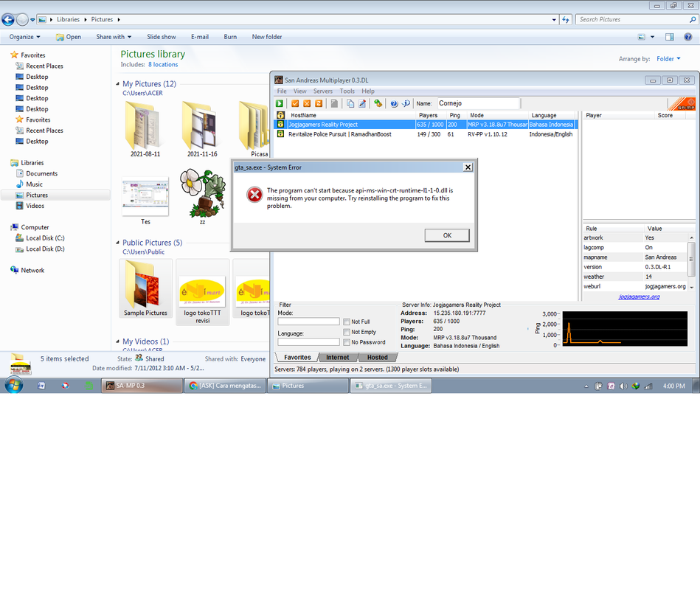
Task: Click the volume speaker icon in system tray
Action: [623, 386]
